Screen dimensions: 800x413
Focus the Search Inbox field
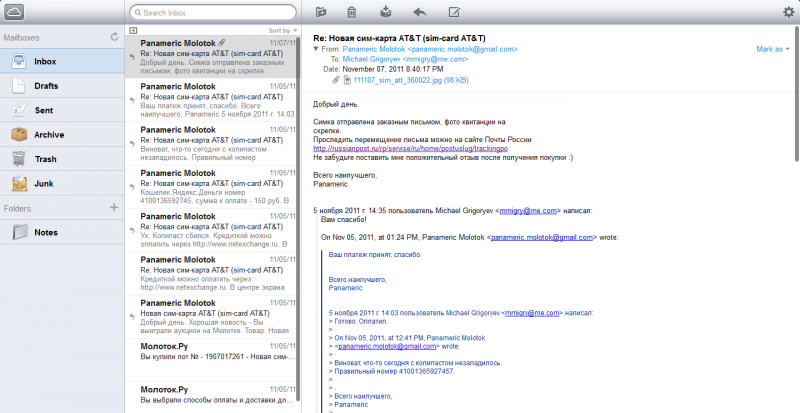click(213, 12)
